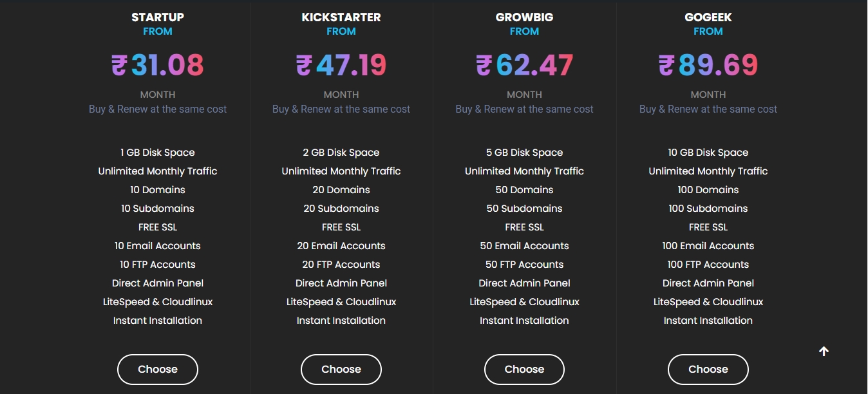
Task: Click the ₹47.19 price
Action: pyautogui.click(x=341, y=65)
